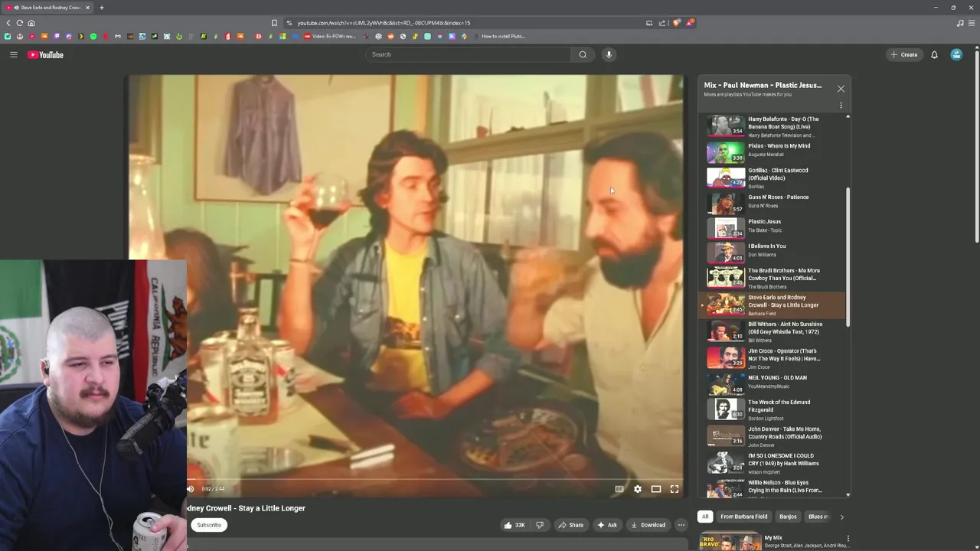The image size is (980, 551).
Task: Play John Denver Take Me Home, Country Roads
Action: [773, 436]
